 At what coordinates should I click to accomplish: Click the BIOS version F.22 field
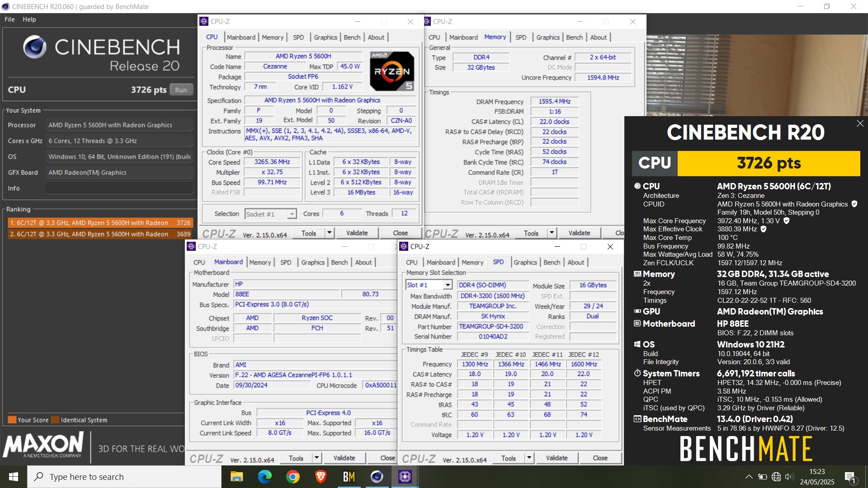tap(315, 375)
